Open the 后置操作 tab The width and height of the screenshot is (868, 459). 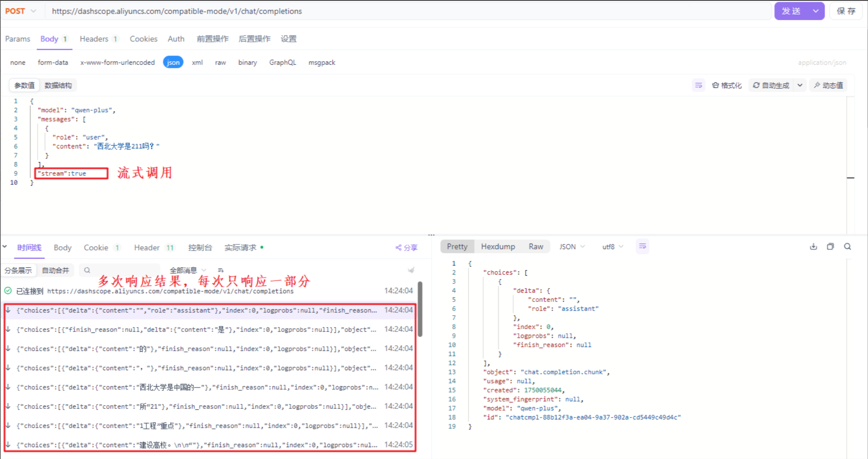(254, 39)
